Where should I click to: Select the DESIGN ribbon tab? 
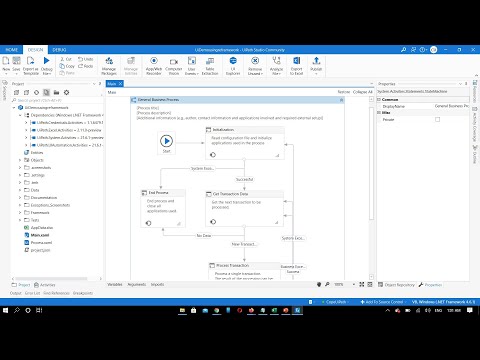point(35,50)
